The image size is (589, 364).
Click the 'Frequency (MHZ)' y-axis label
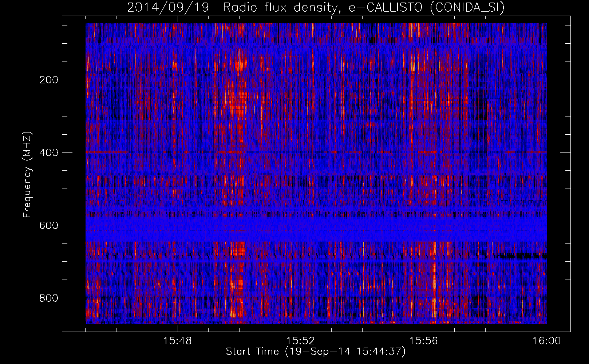(27, 175)
